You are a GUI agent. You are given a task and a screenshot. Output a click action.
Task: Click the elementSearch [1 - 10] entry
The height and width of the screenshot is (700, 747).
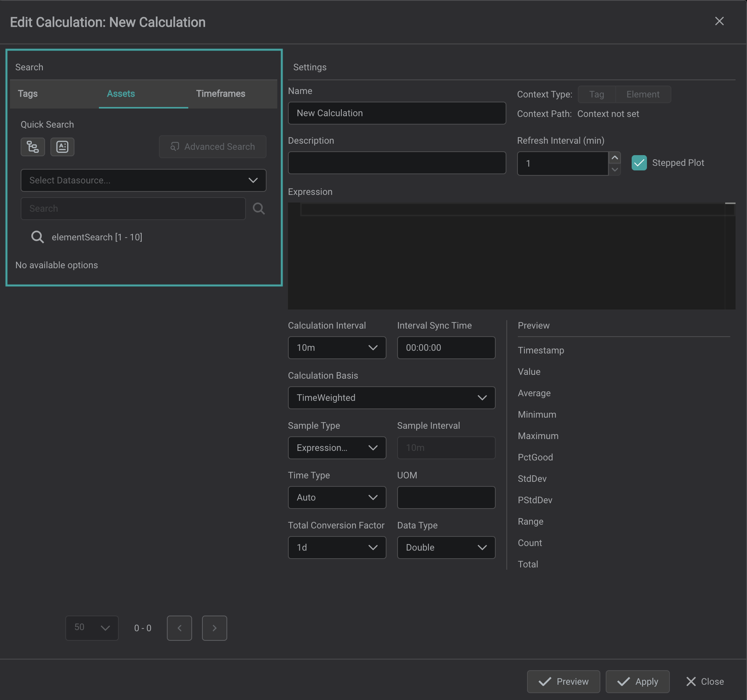(97, 237)
